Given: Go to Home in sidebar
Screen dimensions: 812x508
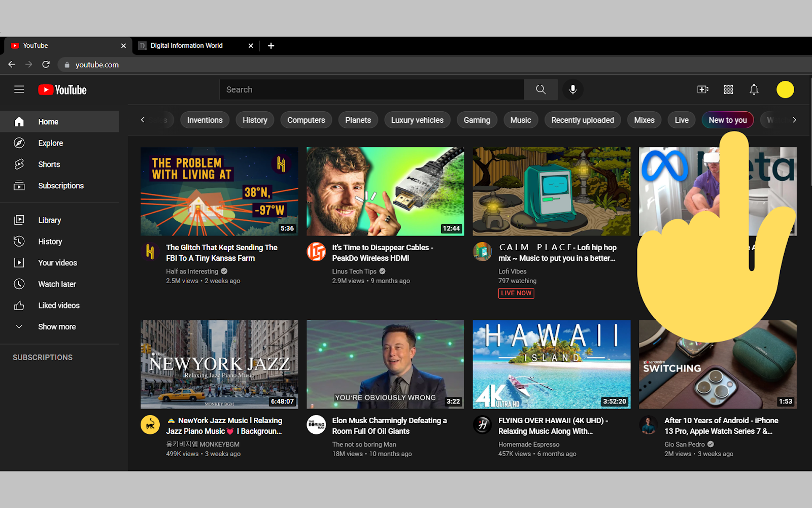Looking at the screenshot, I should tap(60, 122).
